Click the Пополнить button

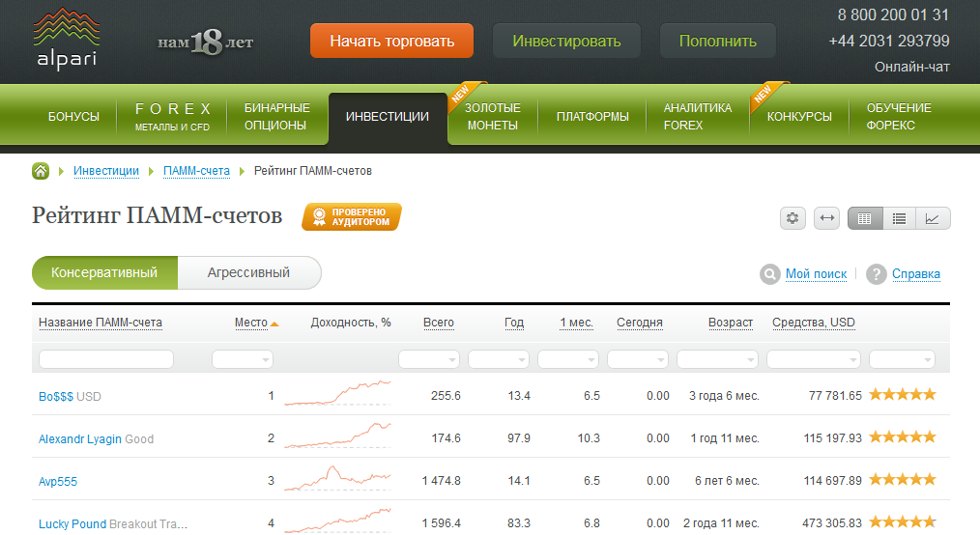(718, 41)
